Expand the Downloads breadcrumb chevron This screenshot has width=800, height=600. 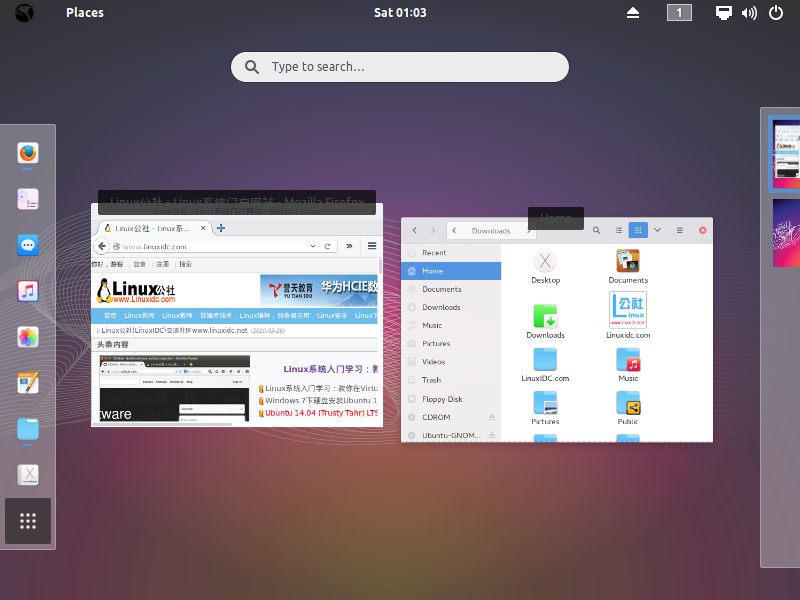pyautogui.click(x=530, y=230)
